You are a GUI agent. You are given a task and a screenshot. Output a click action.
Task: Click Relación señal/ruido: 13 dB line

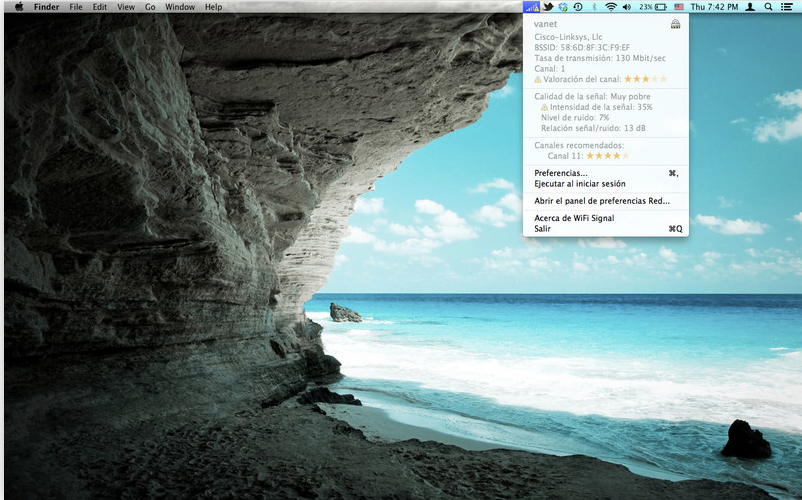coord(593,128)
